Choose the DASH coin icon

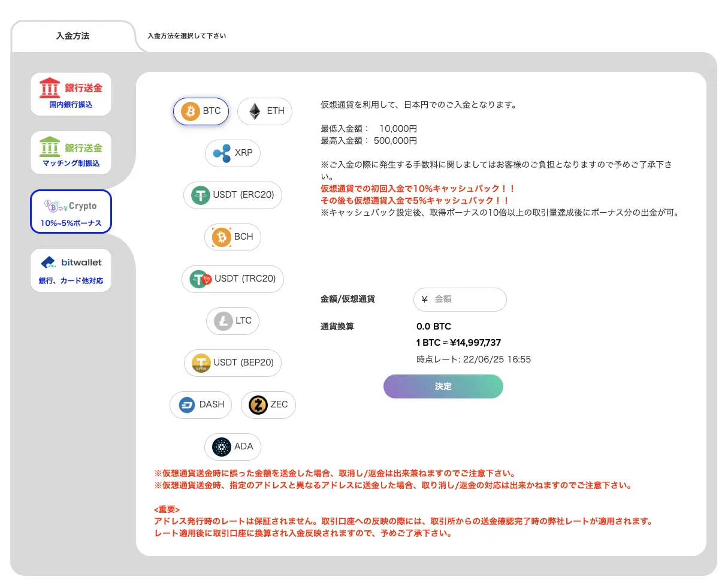pos(187,405)
